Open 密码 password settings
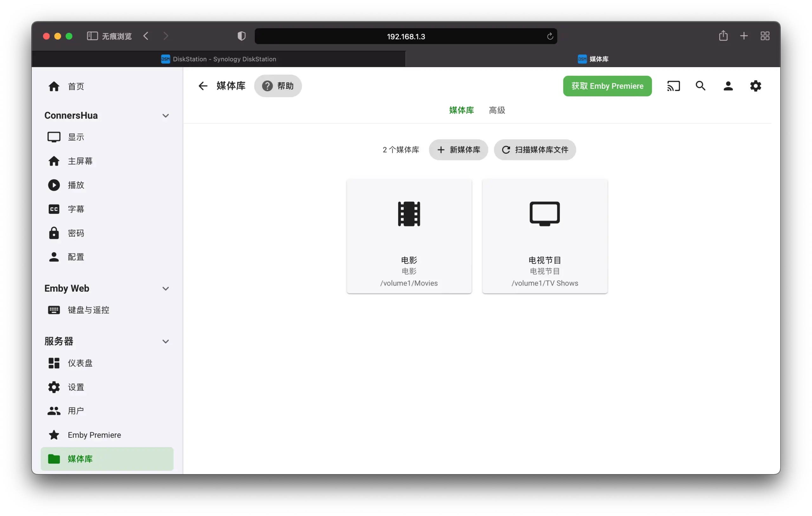This screenshot has height=516, width=812. click(x=107, y=233)
